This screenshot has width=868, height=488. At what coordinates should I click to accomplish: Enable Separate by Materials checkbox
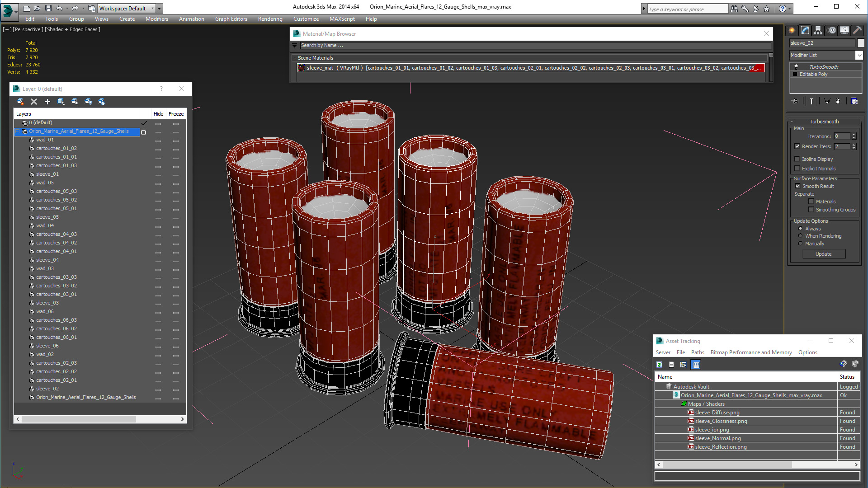click(x=811, y=202)
